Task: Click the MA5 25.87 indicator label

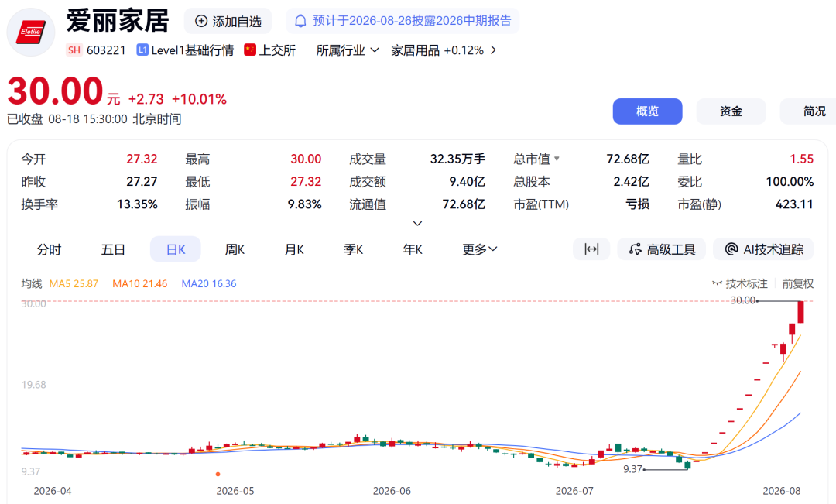Action: [74, 283]
